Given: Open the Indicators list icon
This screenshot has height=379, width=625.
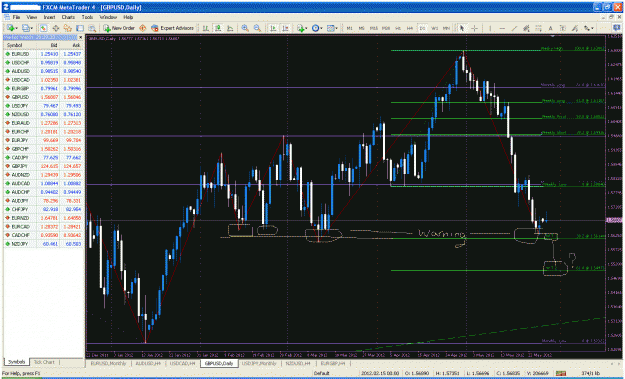Looking at the screenshot, I should 300,28.
